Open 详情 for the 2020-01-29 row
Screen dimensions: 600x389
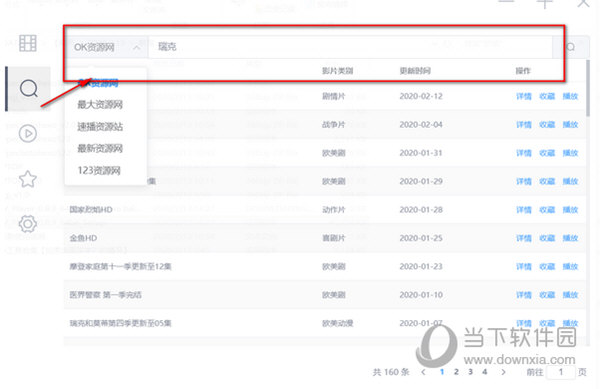(x=524, y=181)
